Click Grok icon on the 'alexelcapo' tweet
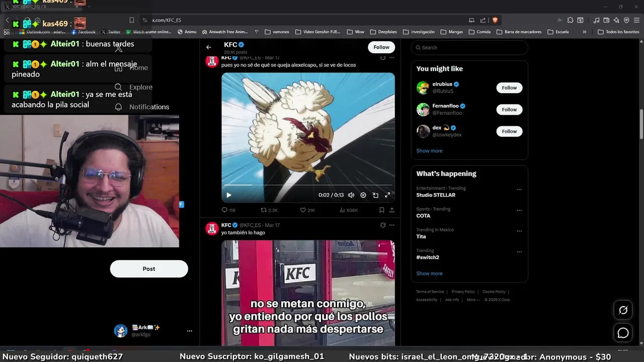Viewport: 644px width, 362px height. coord(383,58)
